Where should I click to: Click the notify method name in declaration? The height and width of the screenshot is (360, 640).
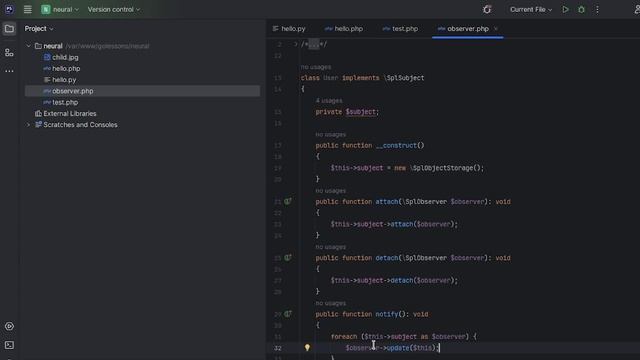387,314
